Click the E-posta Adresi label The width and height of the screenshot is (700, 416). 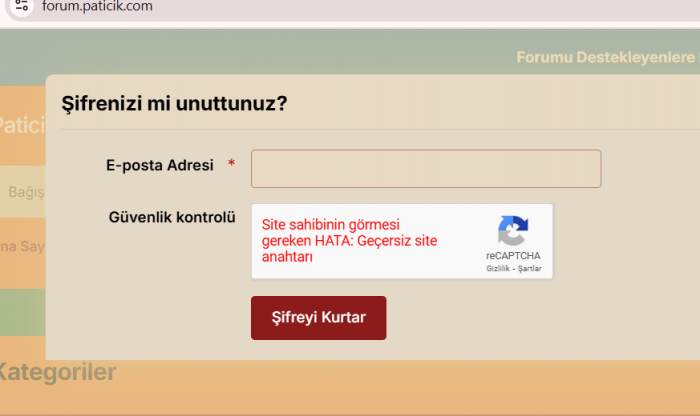[x=160, y=165]
